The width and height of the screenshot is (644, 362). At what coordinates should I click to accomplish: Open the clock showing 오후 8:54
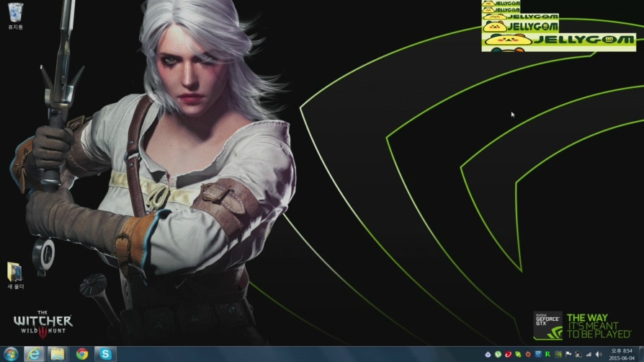coord(622,354)
